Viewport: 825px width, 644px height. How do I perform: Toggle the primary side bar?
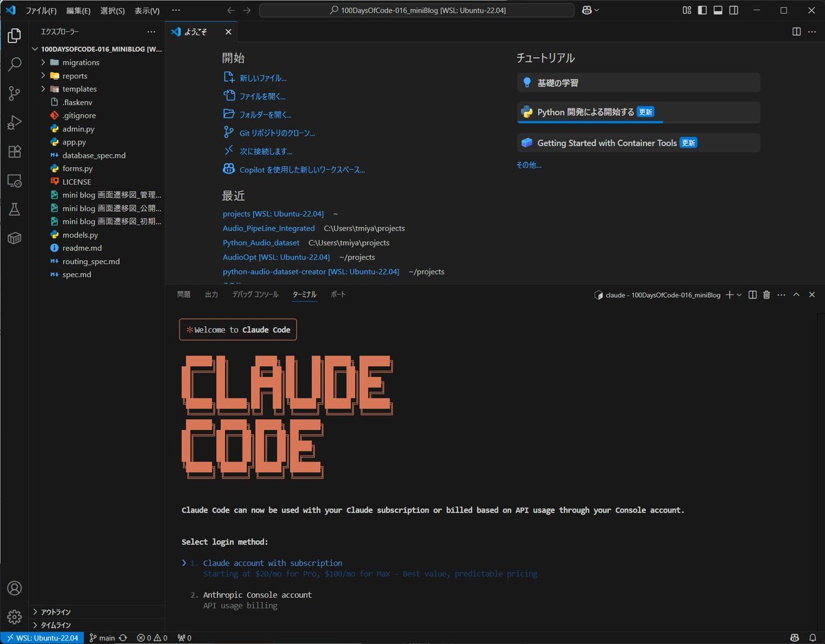(x=702, y=10)
